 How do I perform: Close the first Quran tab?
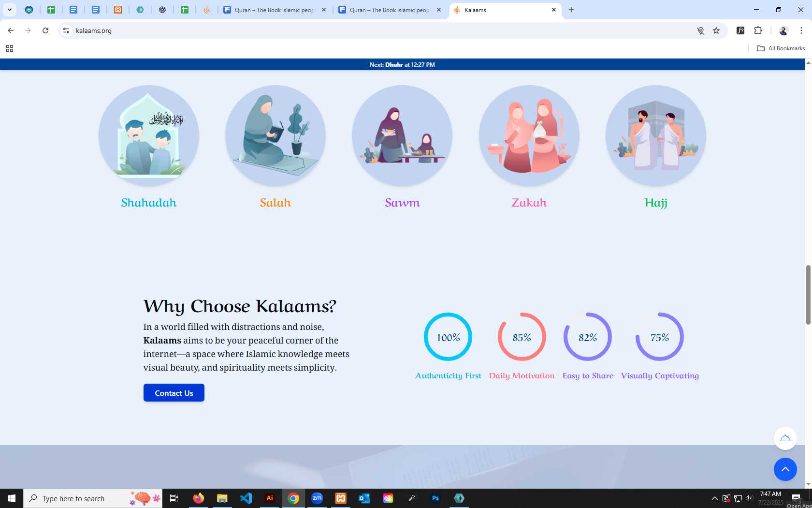click(324, 10)
